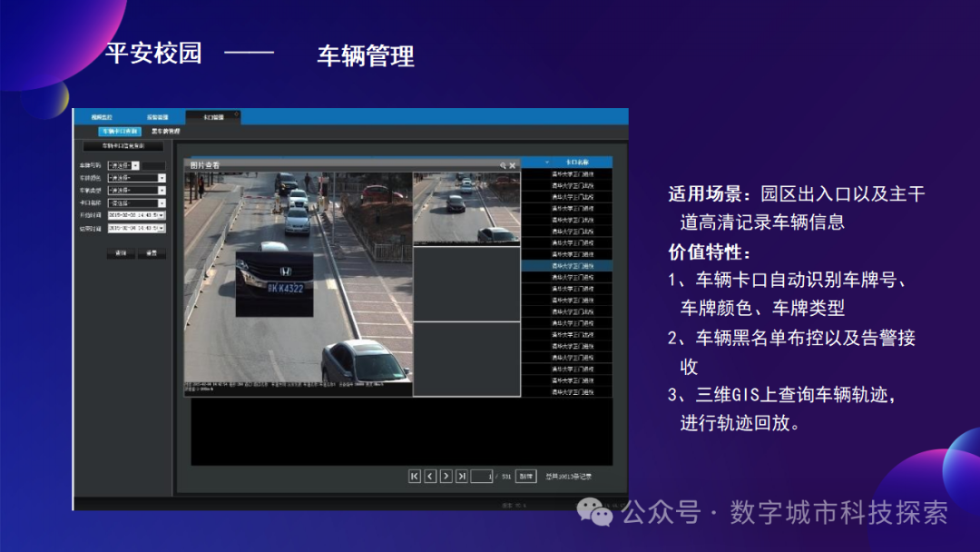Screen dimensions: 980x552
Task: Click the pin icon on the active top tab
Action: coord(236,113)
